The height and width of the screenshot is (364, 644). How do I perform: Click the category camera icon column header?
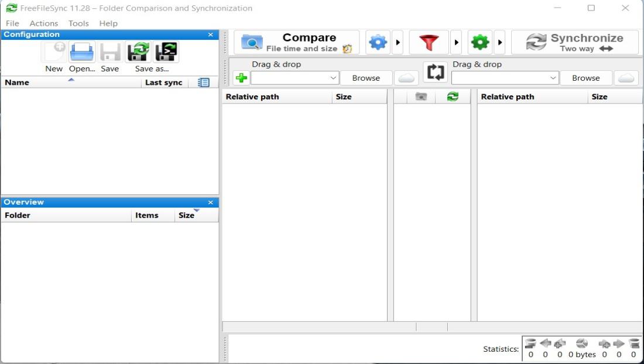coord(421,97)
